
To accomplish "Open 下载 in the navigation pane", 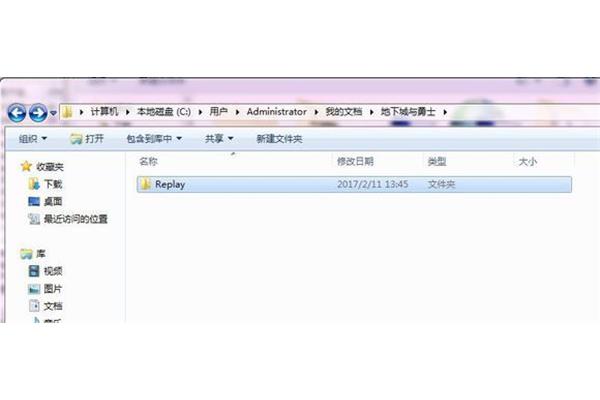I will click(x=53, y=184).
